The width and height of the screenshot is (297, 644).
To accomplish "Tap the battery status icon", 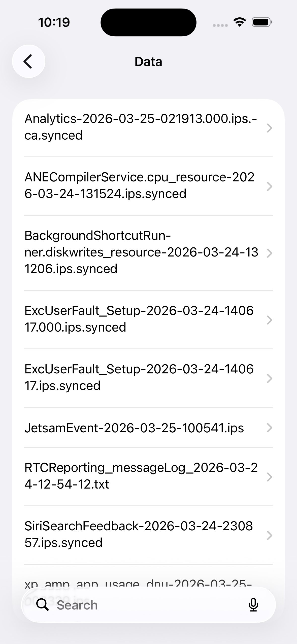I will coord(262,22).
